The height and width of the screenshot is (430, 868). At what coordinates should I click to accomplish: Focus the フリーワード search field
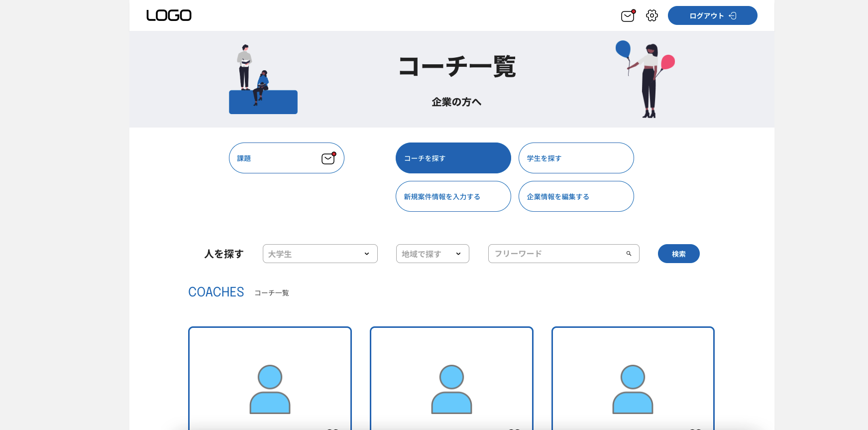564,254
